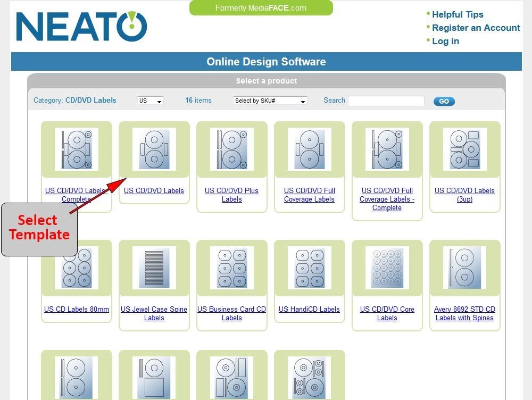
Task: Open the Helpful Tips link
Action: (457, 14)
